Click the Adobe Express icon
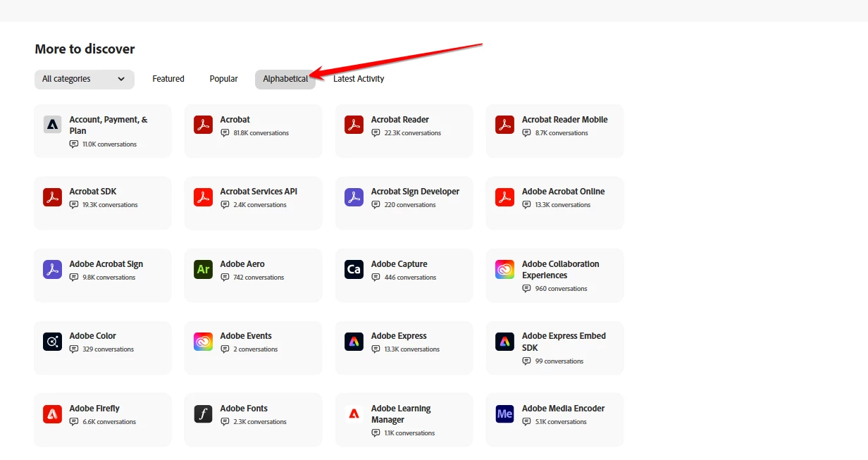868x460 pixels. pos(354,342)
